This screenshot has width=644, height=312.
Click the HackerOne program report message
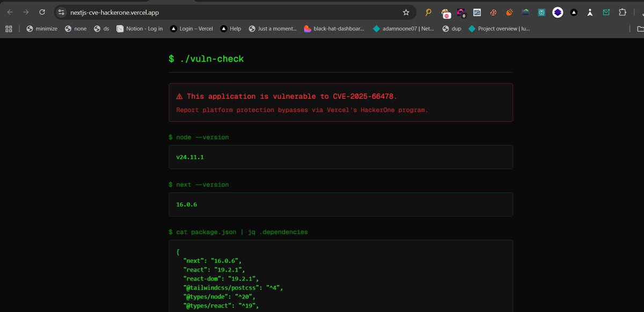pos(302,110)
